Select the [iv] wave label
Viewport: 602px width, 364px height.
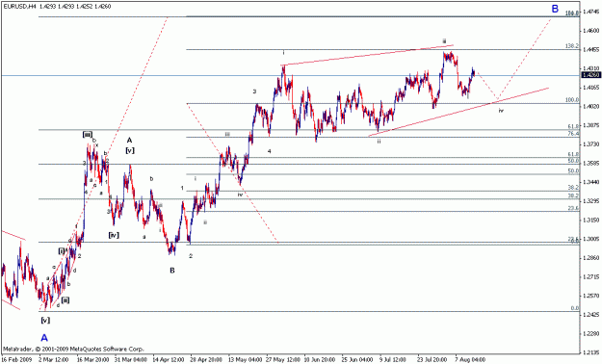[x=114, y=235]
